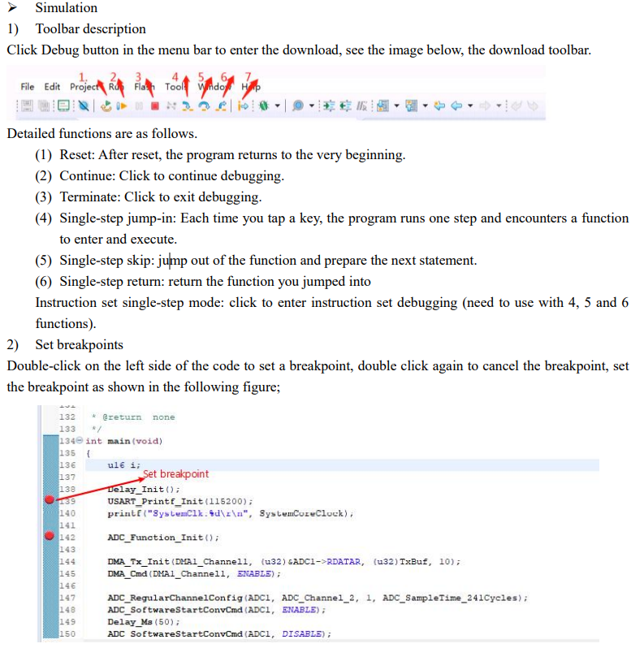The width and height of the screenshot is (644, 648).
Task: Click the printf SystemClk code line
Action: click(x=231, y=513)
